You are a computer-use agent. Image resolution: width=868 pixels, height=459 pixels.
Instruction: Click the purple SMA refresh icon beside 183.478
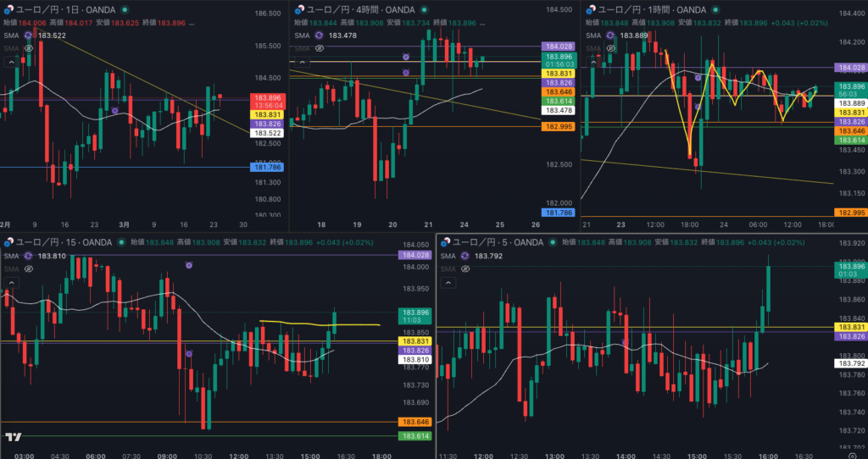pos(319,36)
